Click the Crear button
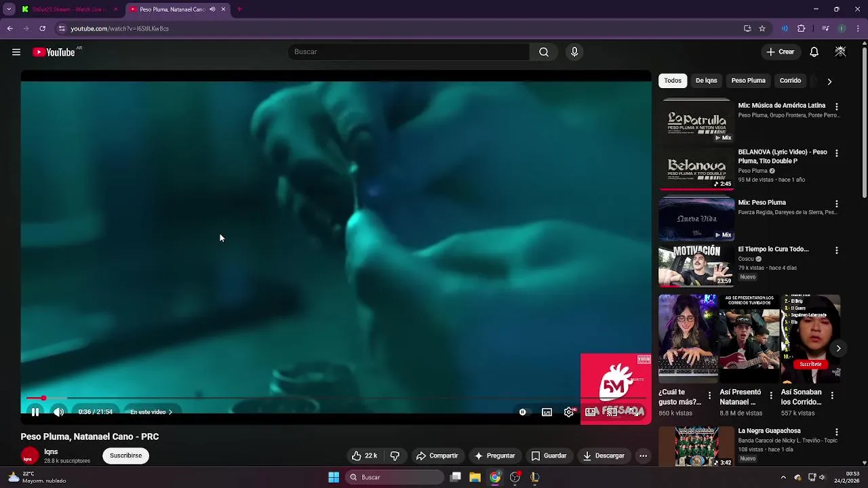Viewport: 868px width, 488px height. (780, 52)
